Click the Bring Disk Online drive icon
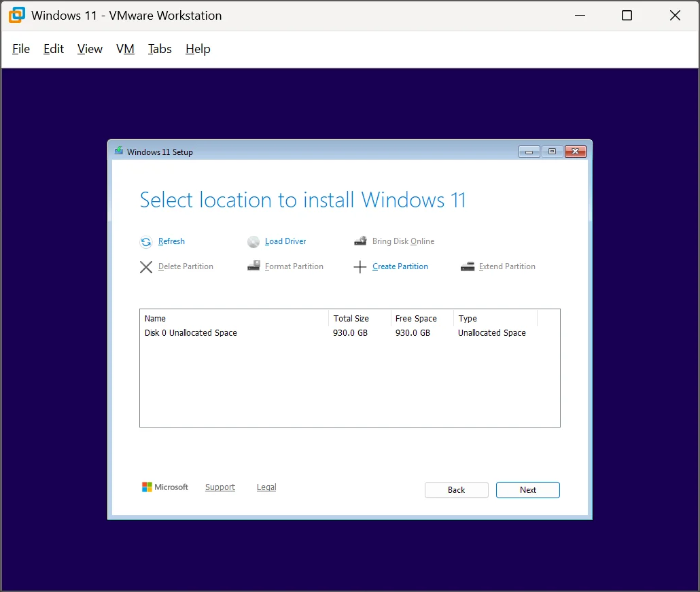This screenshot has width=700, height=592. point(360,241)
